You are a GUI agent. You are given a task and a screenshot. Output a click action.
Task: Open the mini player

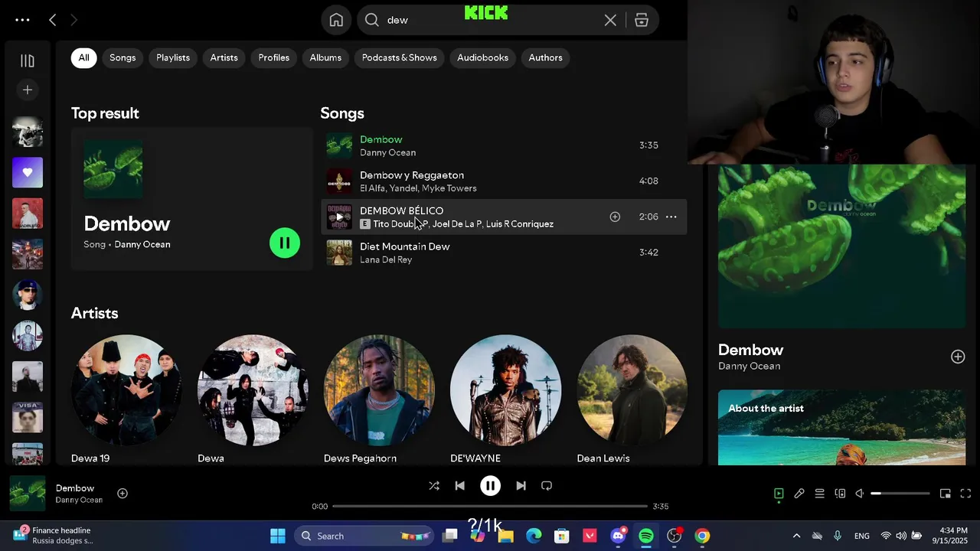946,494
